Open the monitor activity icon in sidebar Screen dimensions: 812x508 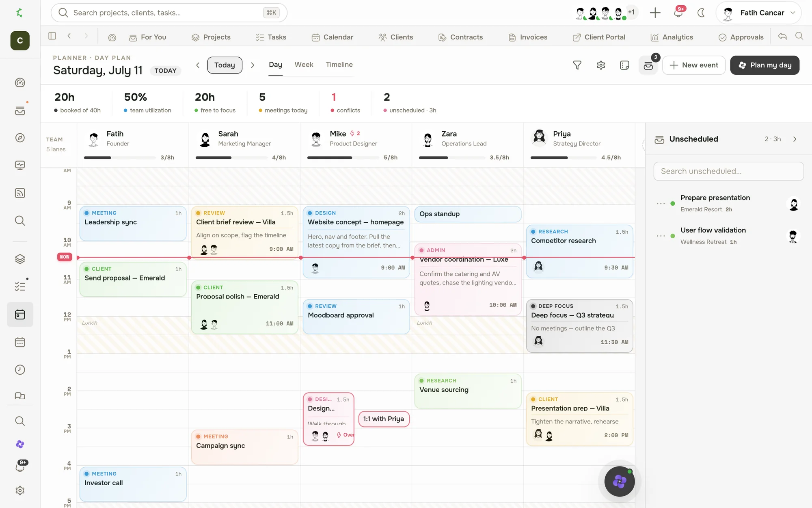(x=20, y=165)
